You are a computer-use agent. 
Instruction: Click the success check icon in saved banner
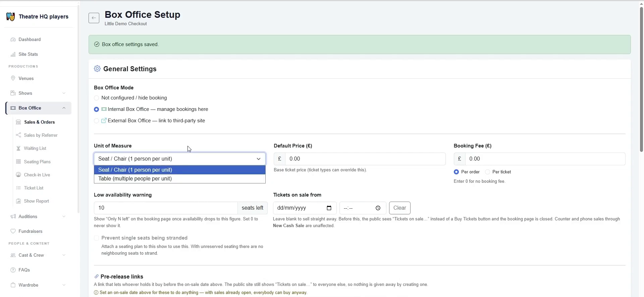[97, 44]
